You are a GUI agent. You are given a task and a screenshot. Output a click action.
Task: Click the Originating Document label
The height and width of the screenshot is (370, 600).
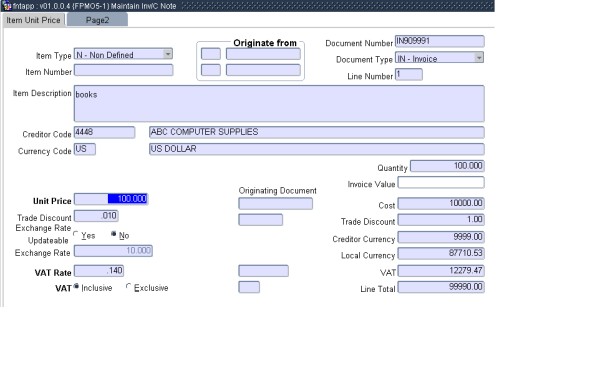point(277,191)
